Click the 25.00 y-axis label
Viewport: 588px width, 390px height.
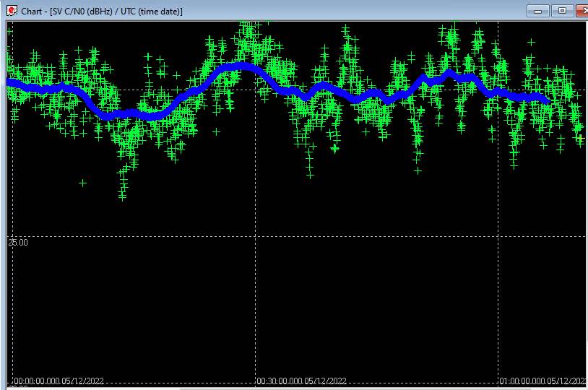[19, 243]
